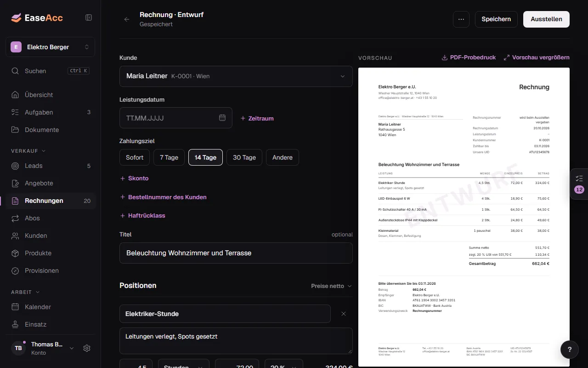Collapse the ARBEIT section

click(25, 292)
